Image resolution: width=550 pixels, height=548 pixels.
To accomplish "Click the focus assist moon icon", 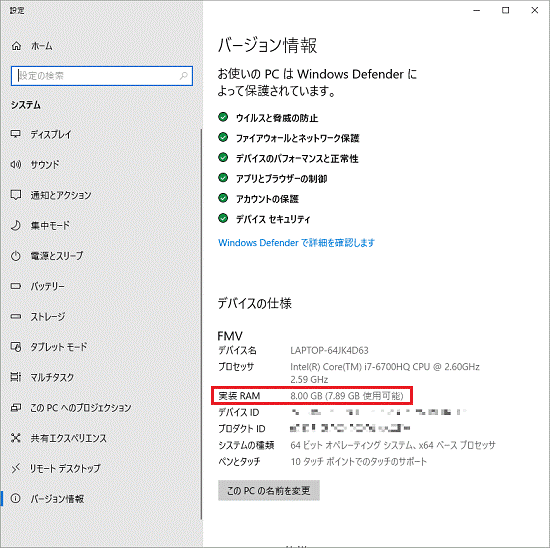I will (x=16, y=225).
